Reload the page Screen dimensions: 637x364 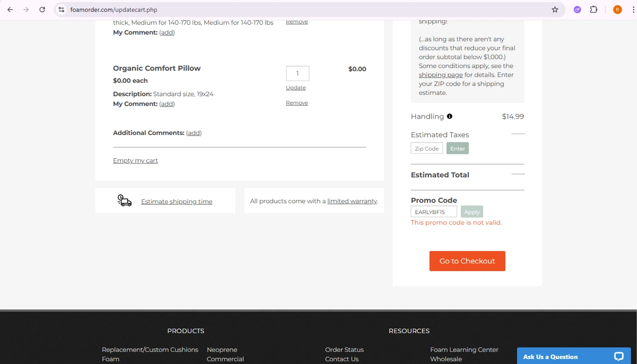point(42,9)
